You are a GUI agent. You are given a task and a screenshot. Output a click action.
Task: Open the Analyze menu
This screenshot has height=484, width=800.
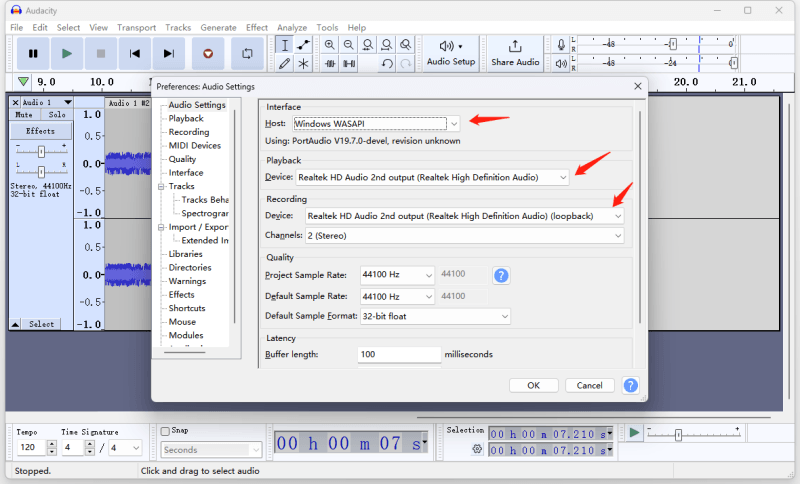click(x=292, y=28)
